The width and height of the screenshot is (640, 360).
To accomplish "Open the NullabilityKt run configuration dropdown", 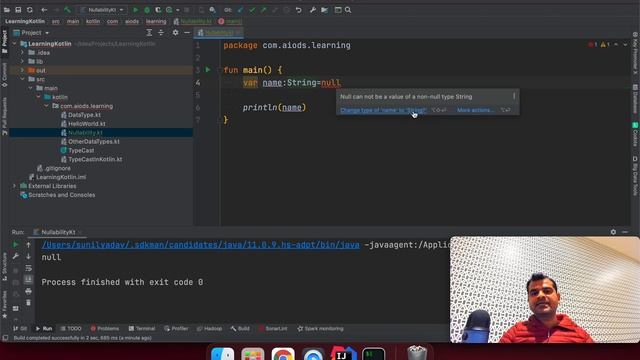I will [102, 10].
